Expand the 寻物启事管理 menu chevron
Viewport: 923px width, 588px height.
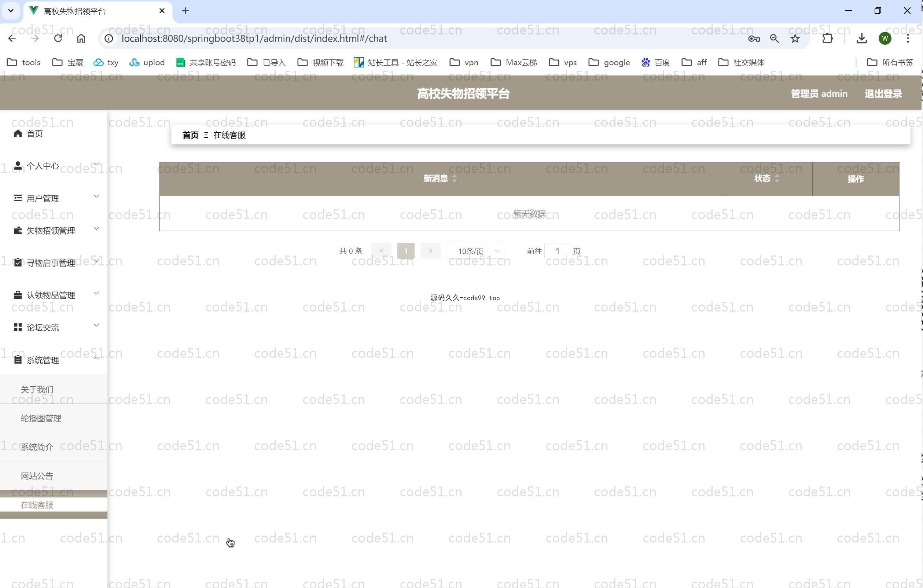click(96, 261)
